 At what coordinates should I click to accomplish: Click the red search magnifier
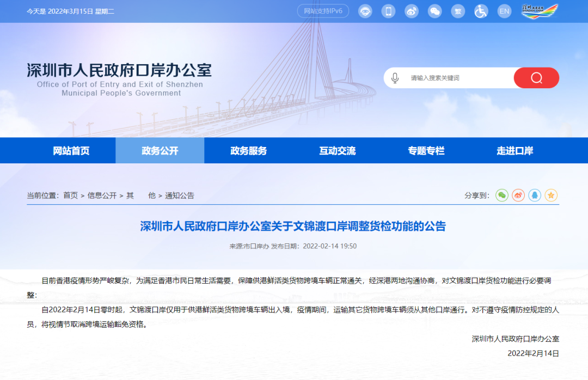click(536, 78)
